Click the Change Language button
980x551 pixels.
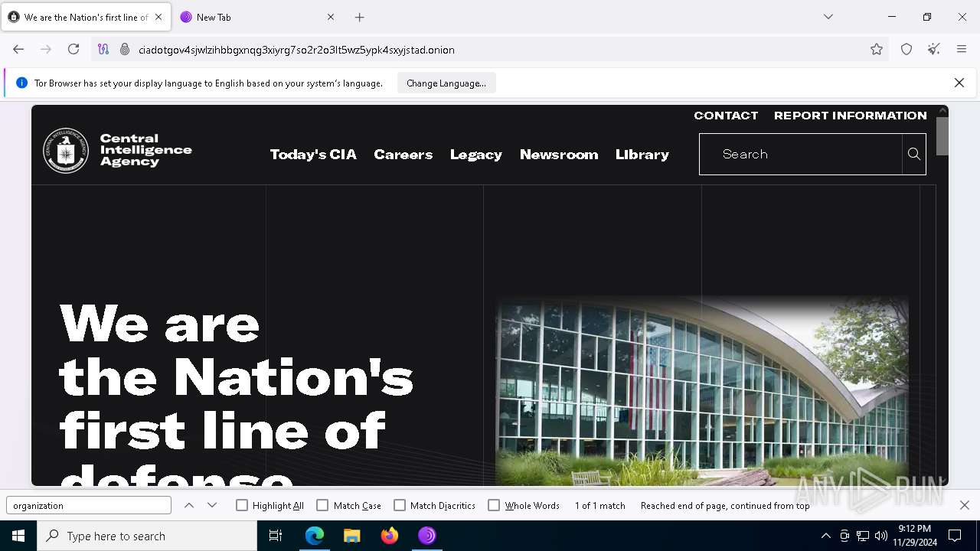coord(446,83)
